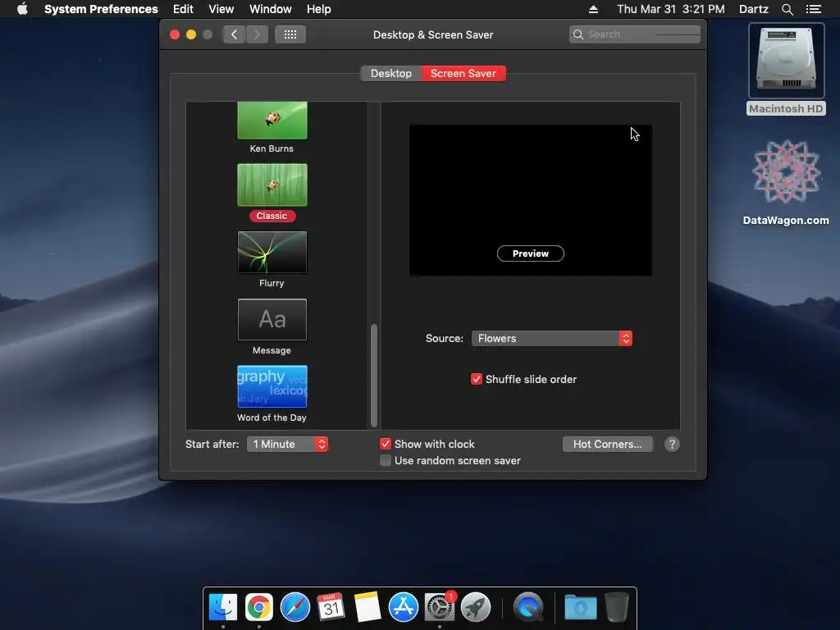Open Spotlight search in menu bar
This screenshot has height=630, width=840.
click(787, 9)
